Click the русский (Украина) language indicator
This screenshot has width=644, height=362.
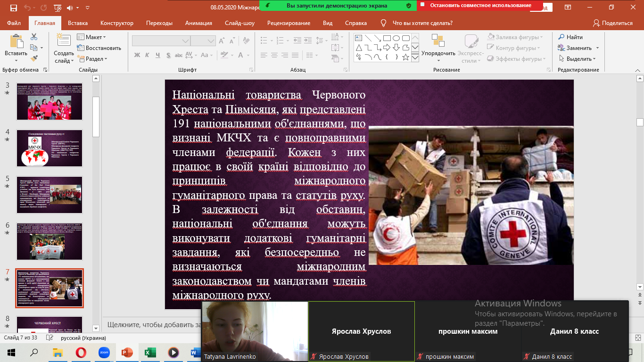pyautogui.click(x=83, y=338)
